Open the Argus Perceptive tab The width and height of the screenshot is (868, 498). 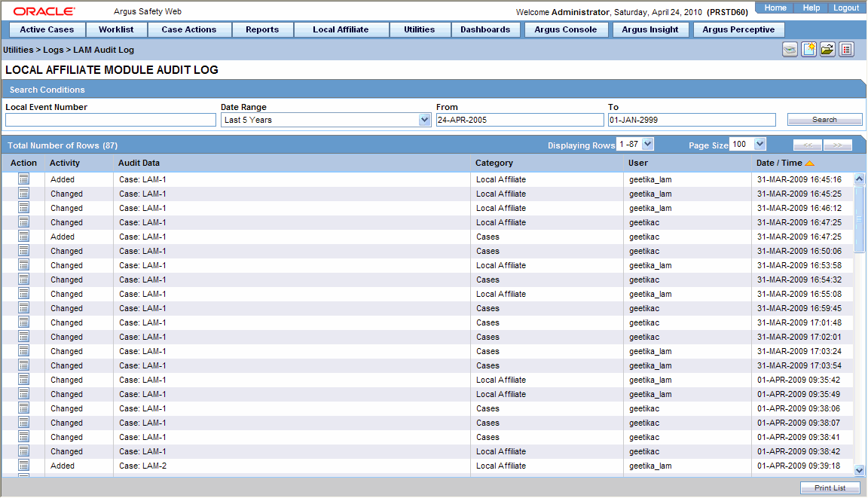pyautogui.click(x=738, y=29)
